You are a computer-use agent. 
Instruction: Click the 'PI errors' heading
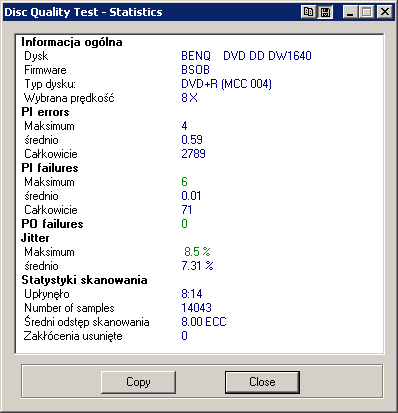coord(45,112)
